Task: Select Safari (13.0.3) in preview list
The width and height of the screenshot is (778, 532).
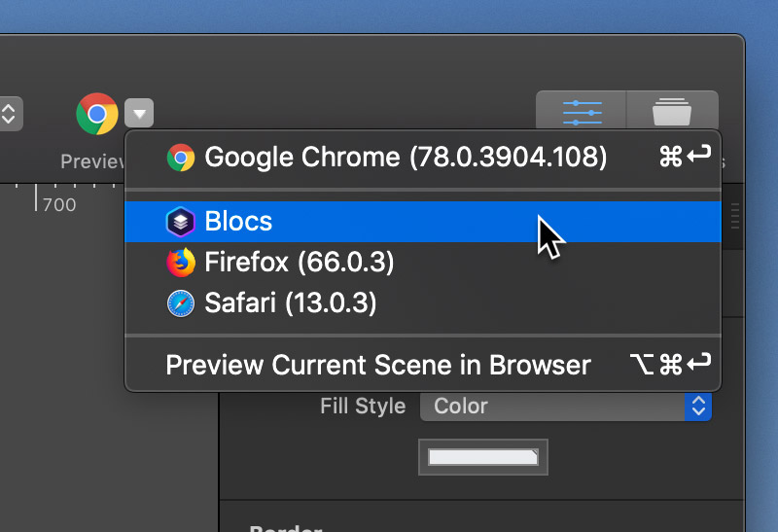Action: tap(423, 302)
